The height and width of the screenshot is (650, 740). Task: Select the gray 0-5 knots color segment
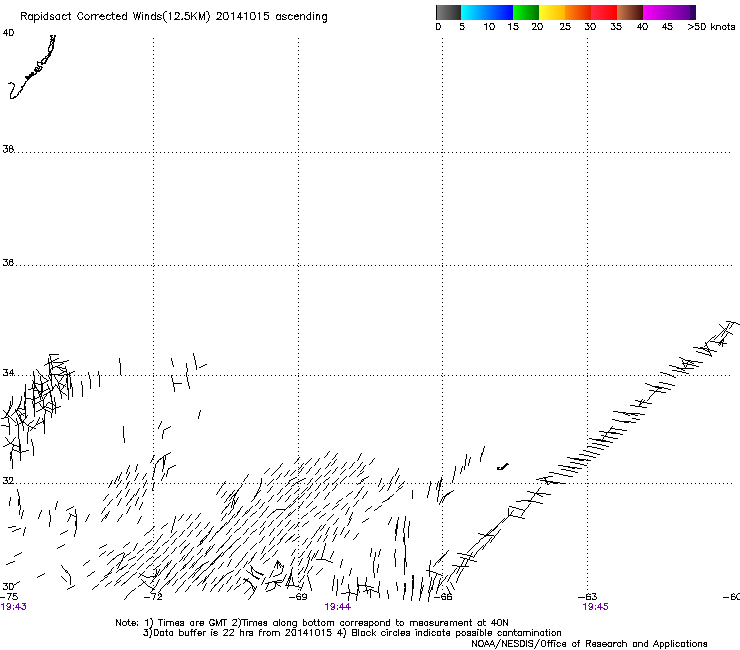448,12
